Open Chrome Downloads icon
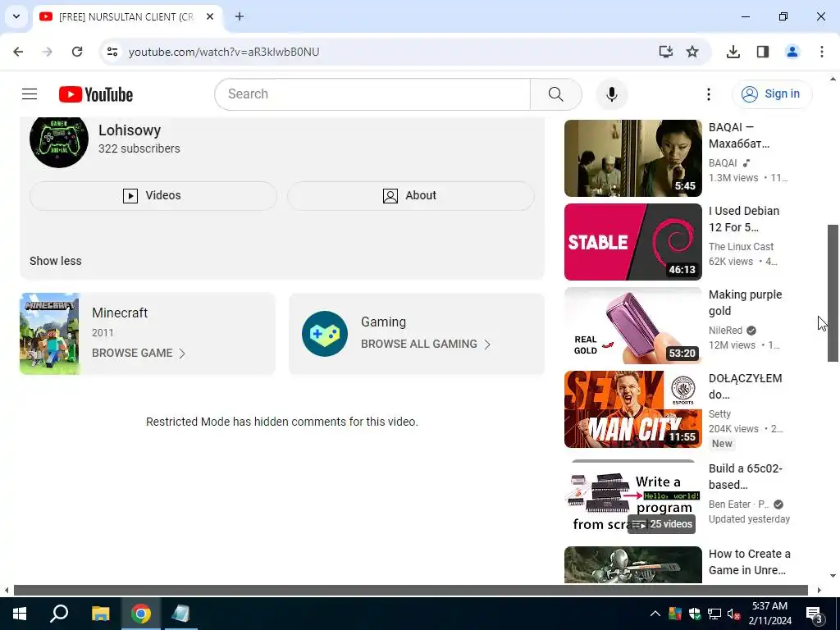Screen dimensions: 840x630 pyautogui.click(x=733, y=52)
